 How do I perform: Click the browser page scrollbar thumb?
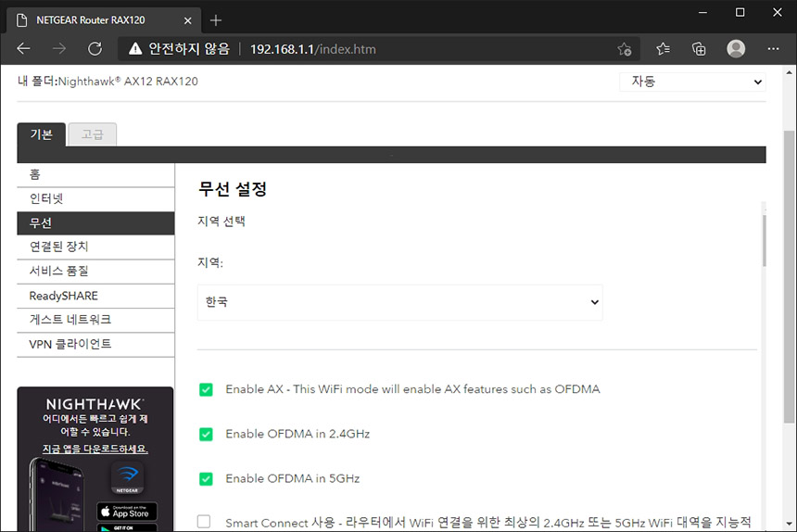pyautogui.click(x=789, y=277)
